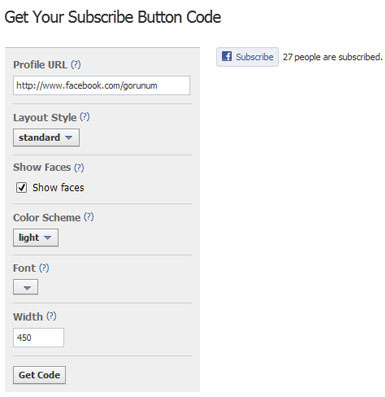Click the 27 people are subscribed text
Viewport: 385px width, 397px height.
coord(332,57)
